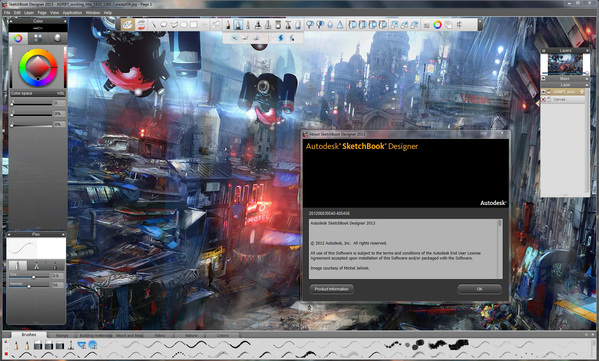
Task: Click the Product Information button
Action: coord(332,289)
